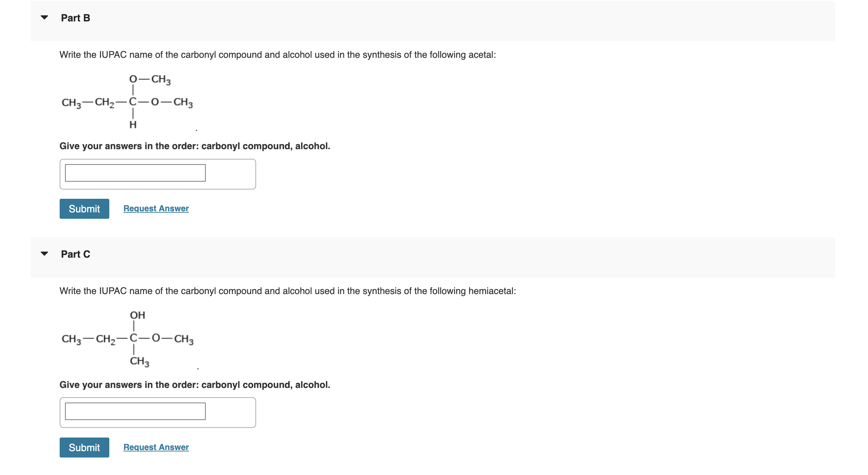The height and width of the screenshot is (475, 868).
Task: Click the answer input box for Part C
Action: click(x=135, y=411)
